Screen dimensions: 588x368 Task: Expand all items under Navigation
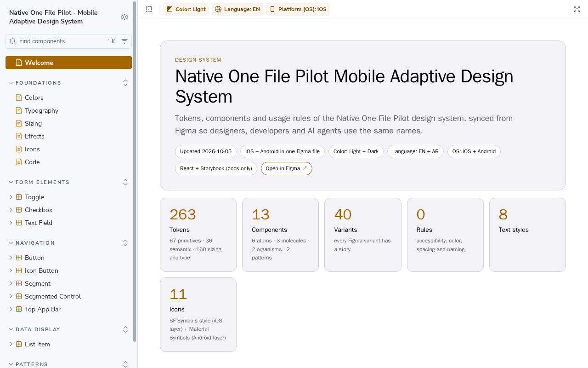pyautogui.click(x=125, y=243)
